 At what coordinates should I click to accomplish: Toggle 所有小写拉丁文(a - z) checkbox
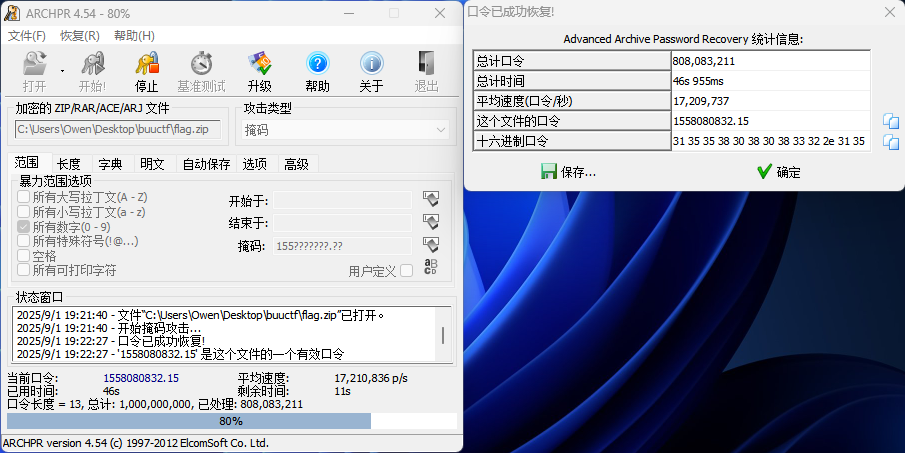(x=24, y=212)
